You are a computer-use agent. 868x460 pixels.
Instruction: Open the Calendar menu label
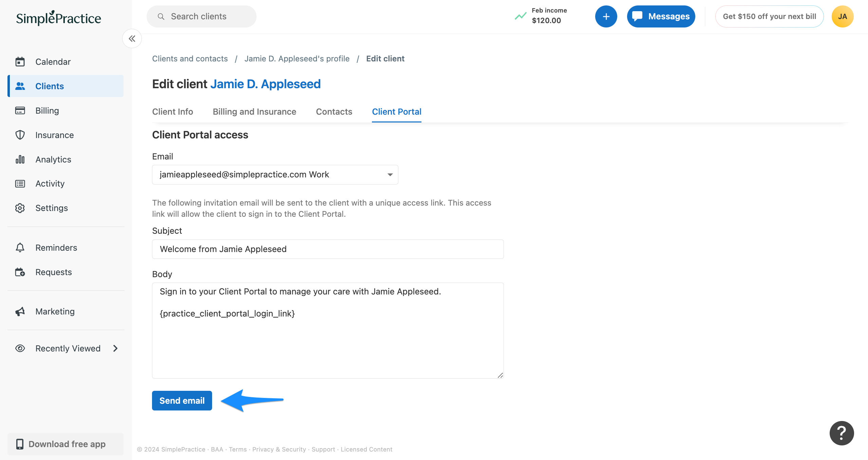coord(53,62)
